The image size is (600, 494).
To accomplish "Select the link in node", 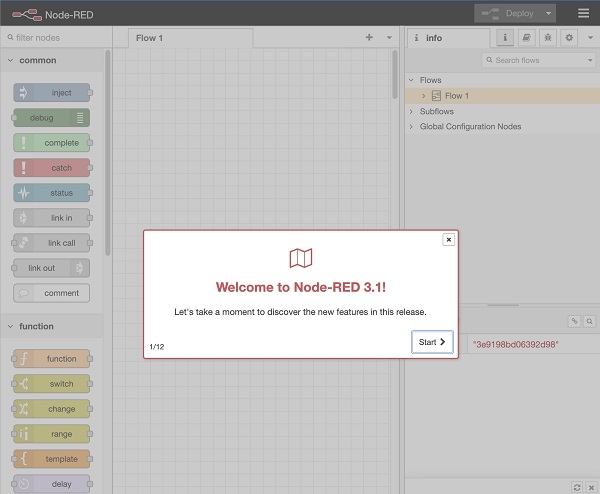I will [52, 218].
